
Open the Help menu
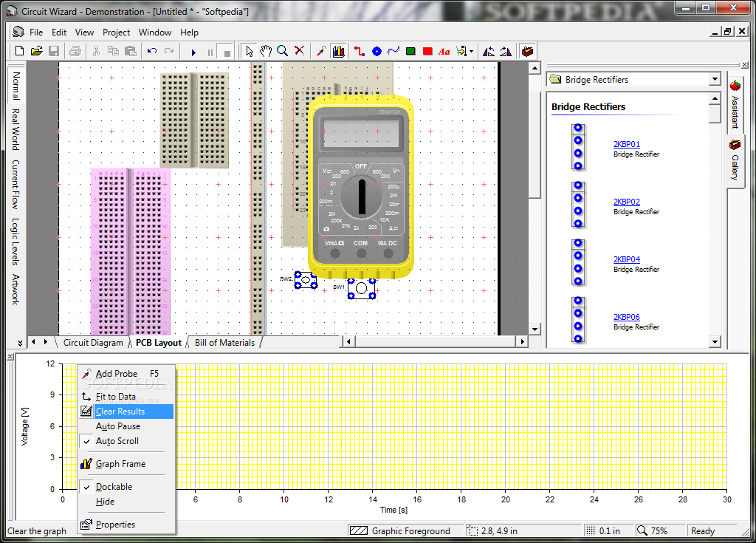189,33
